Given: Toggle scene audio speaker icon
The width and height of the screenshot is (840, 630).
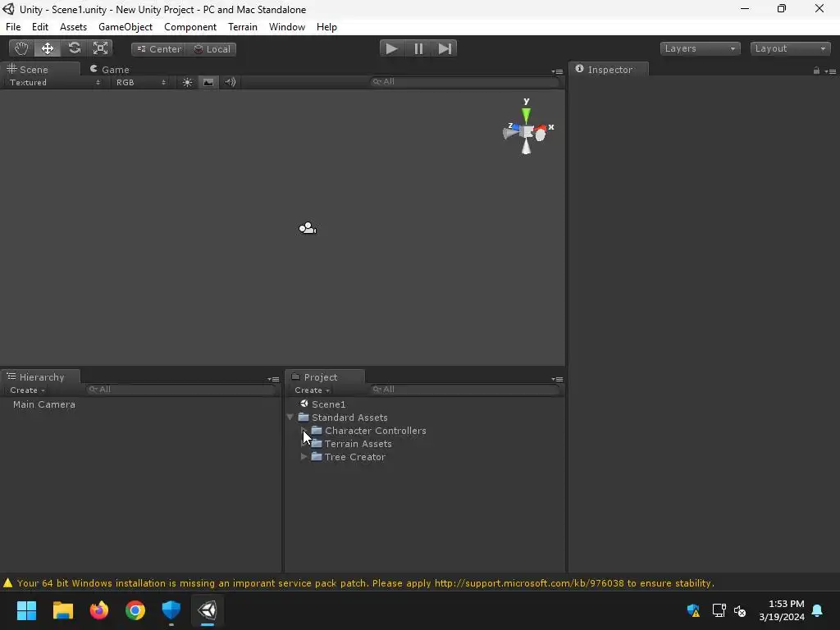Looking at the screenshot, I should point(230,82).
